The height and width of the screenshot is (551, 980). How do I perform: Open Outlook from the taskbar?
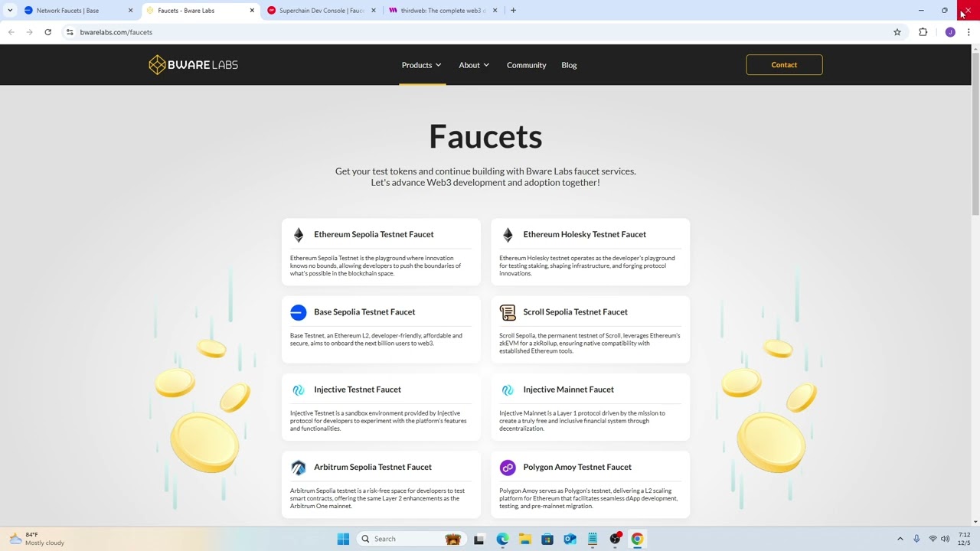pyautogui.click(x=570, y=539)
